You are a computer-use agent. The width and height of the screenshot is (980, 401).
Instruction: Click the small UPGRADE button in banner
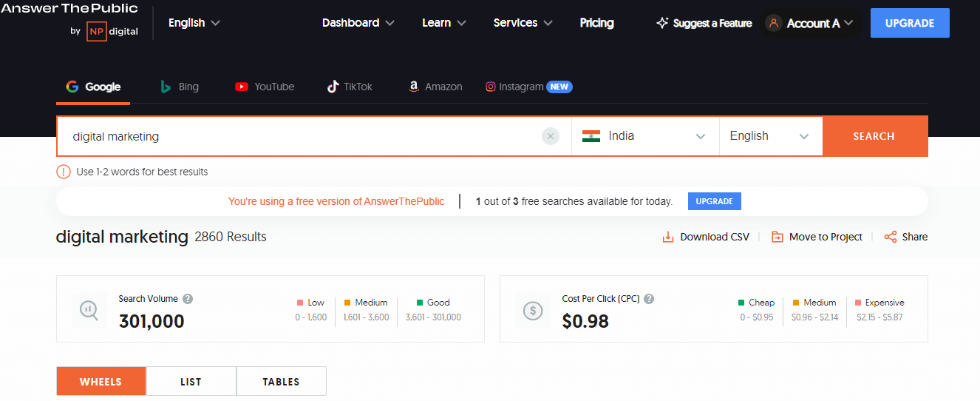pyautogui.click(x=714, y=201)
